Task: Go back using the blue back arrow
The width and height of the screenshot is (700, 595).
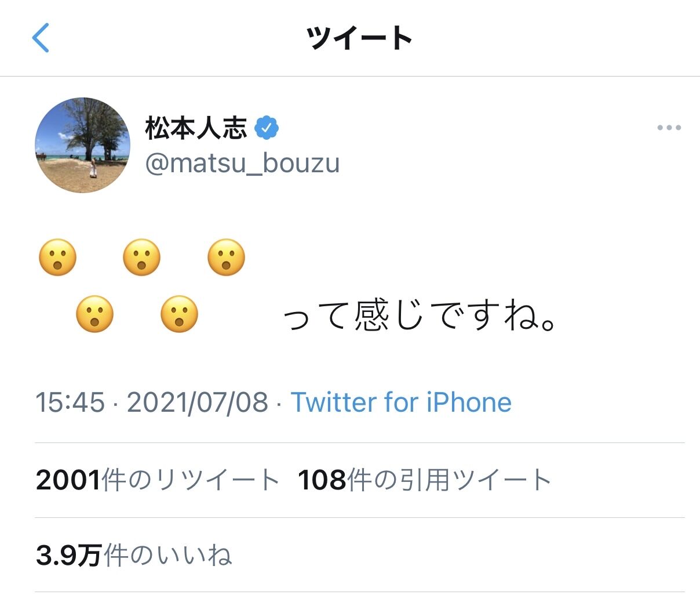Action: tap(41, 38)
